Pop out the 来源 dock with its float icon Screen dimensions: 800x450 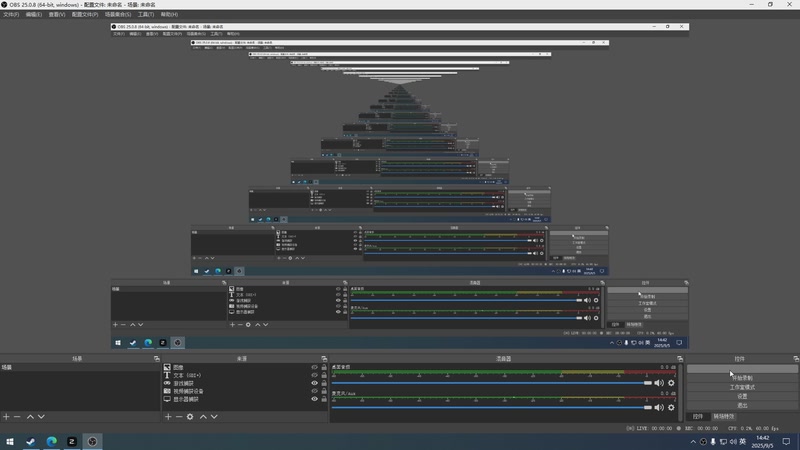pyautogui.click(x=324, y=359)
